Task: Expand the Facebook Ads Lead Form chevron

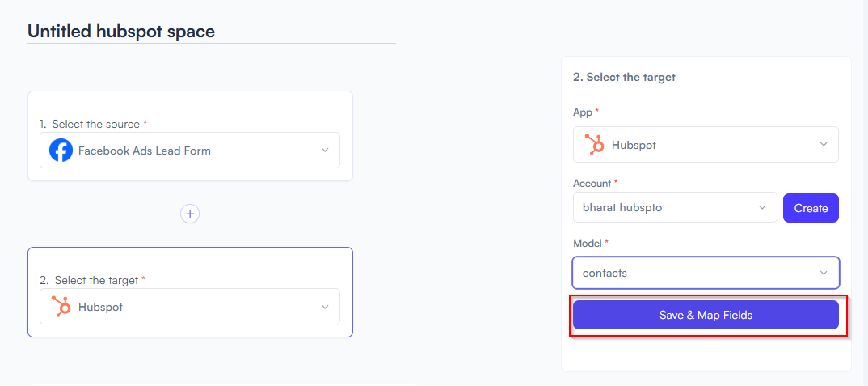Action: pyautogui.click(x=325, y=151)
